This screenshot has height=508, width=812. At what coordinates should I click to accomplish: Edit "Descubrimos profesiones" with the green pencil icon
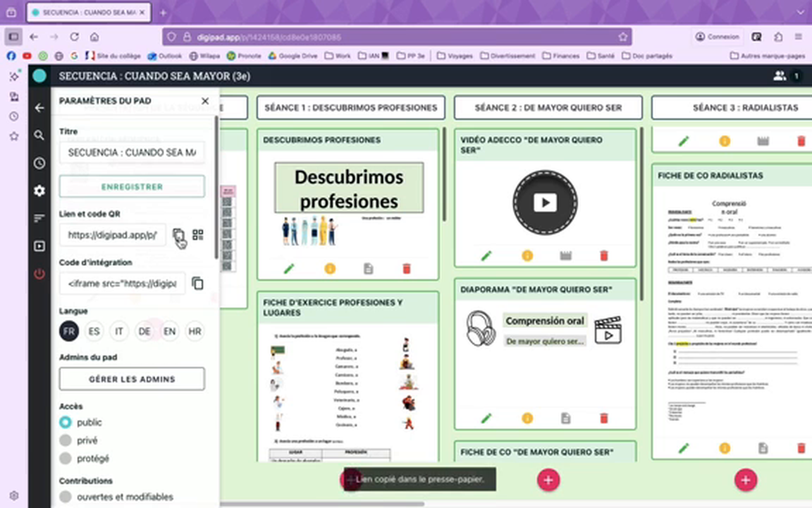288,268
